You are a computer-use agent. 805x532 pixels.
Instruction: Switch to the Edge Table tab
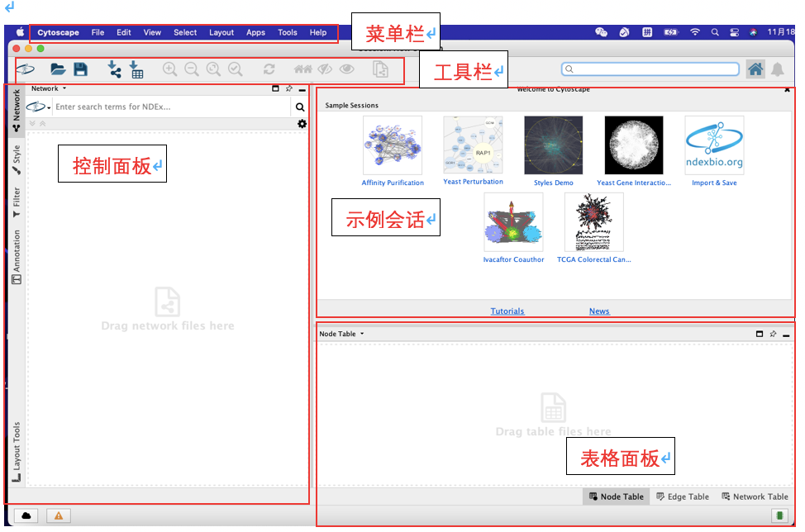[683, 496]
